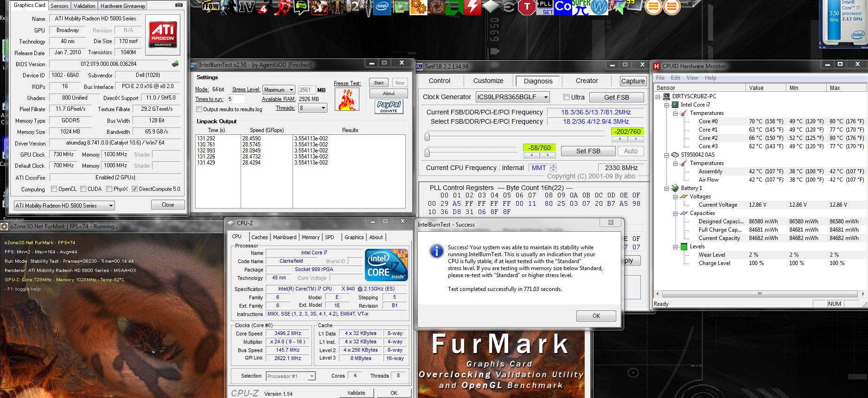Click the Validate button in CPU-Z

pos(356,393)
